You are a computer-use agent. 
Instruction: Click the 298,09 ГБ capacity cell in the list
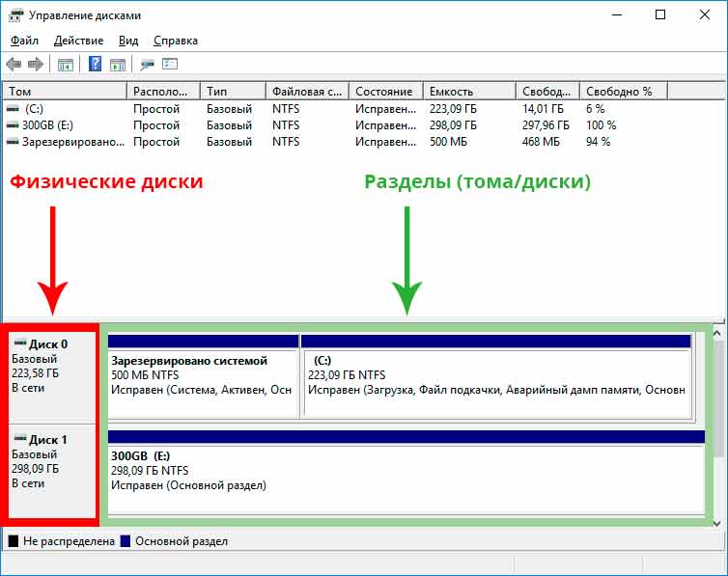click(453, 125)
